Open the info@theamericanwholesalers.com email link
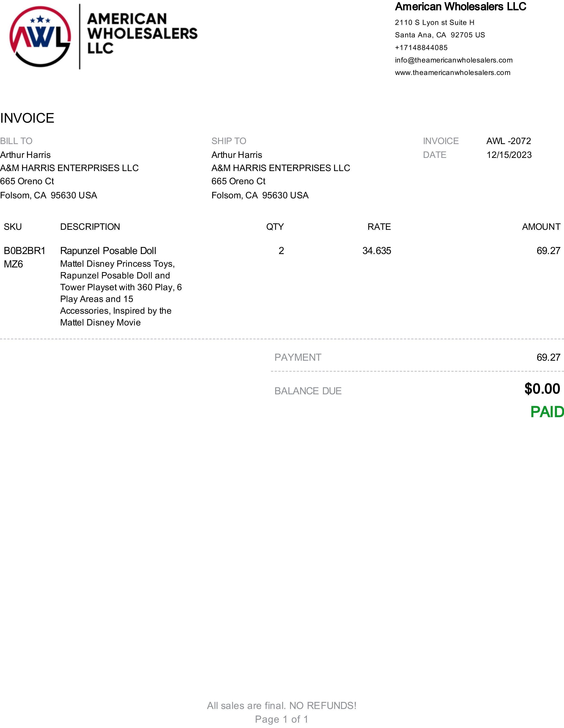The height and width of the screenshot is (728, 564). click(454, 60)
